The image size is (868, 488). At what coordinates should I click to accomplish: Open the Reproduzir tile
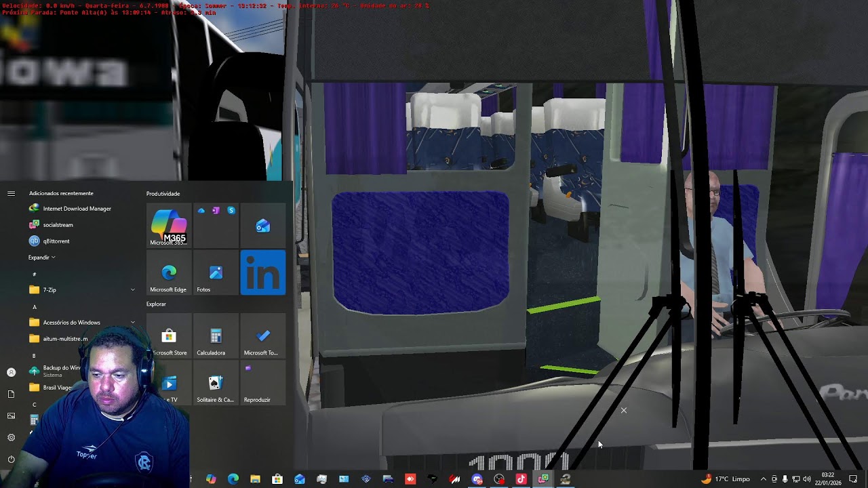tap(262, 383)
